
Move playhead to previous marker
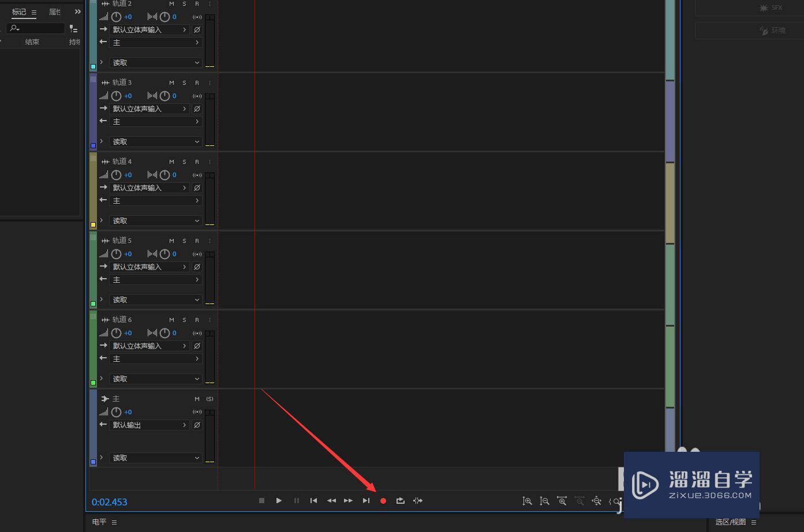click(x=314, y=501)
